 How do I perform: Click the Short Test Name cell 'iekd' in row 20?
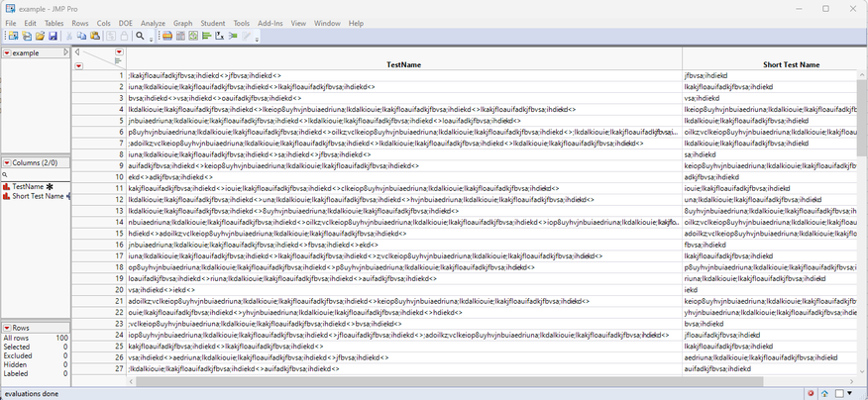pos(770,290)
